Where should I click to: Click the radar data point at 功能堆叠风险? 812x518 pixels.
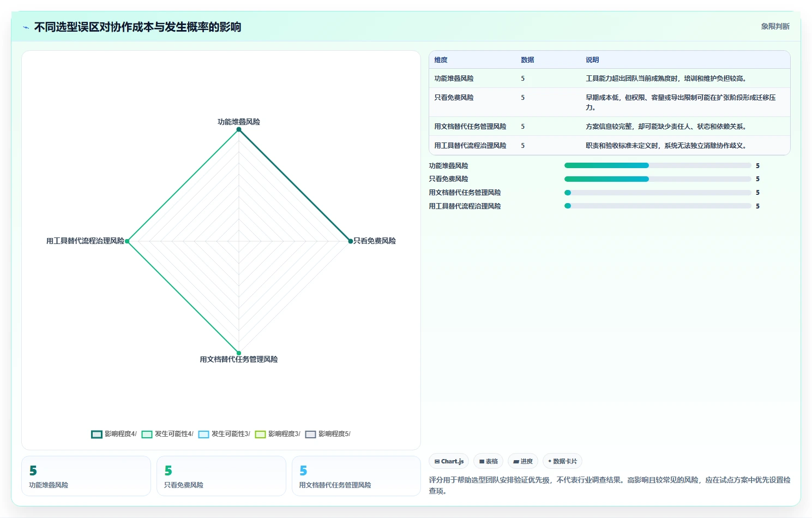(x=239, y=129)
